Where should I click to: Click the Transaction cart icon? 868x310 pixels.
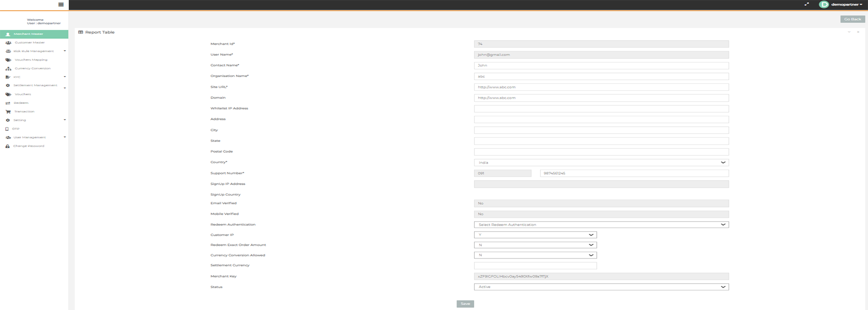click(8, 112)
